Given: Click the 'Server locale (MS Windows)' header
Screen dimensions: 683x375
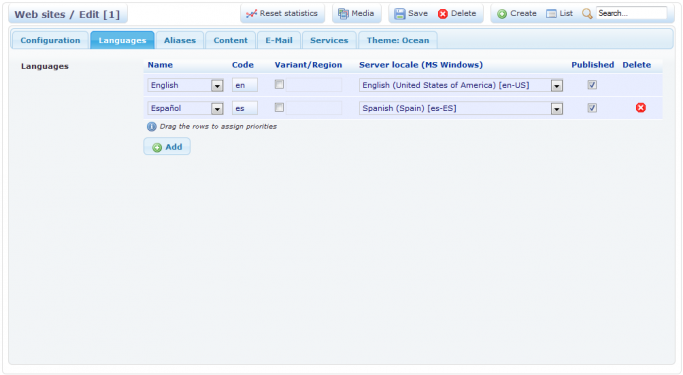Looking at the screenshot, I should [421, 65].
